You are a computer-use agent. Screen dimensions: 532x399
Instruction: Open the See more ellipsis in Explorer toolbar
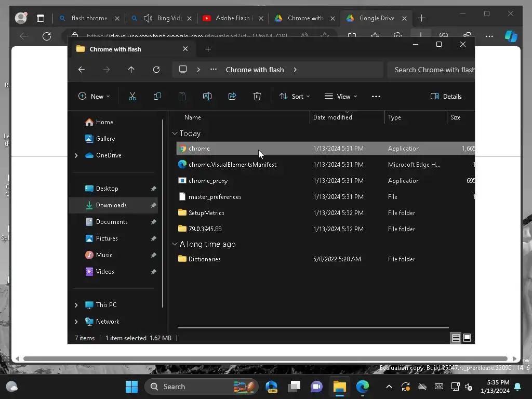376,96
